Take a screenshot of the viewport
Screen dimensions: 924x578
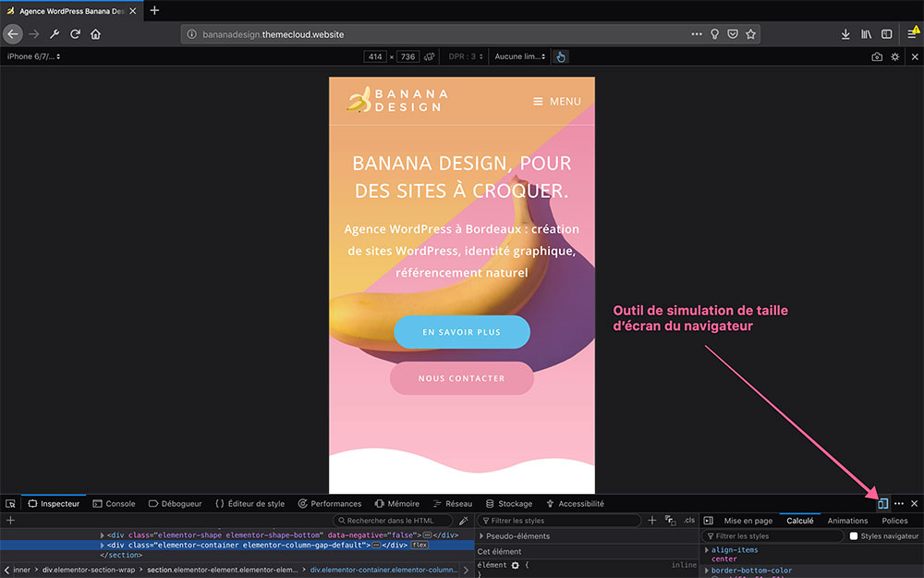click(877, 56)
